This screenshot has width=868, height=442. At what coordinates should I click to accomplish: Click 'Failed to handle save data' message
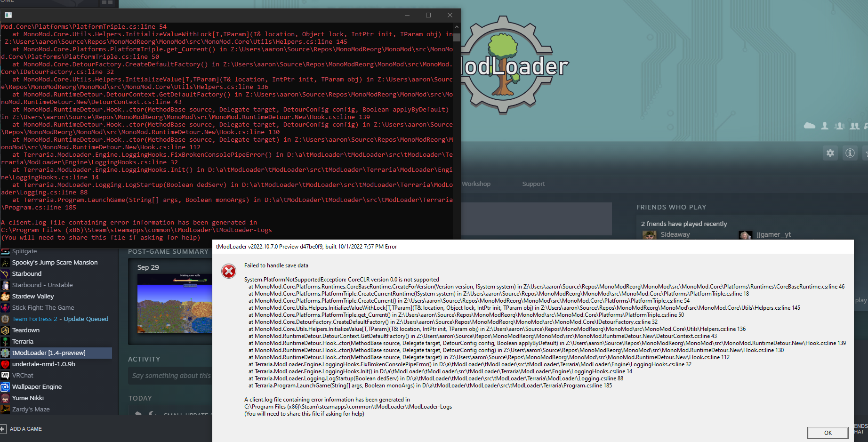pyautogui.click(x=276, y=265)
